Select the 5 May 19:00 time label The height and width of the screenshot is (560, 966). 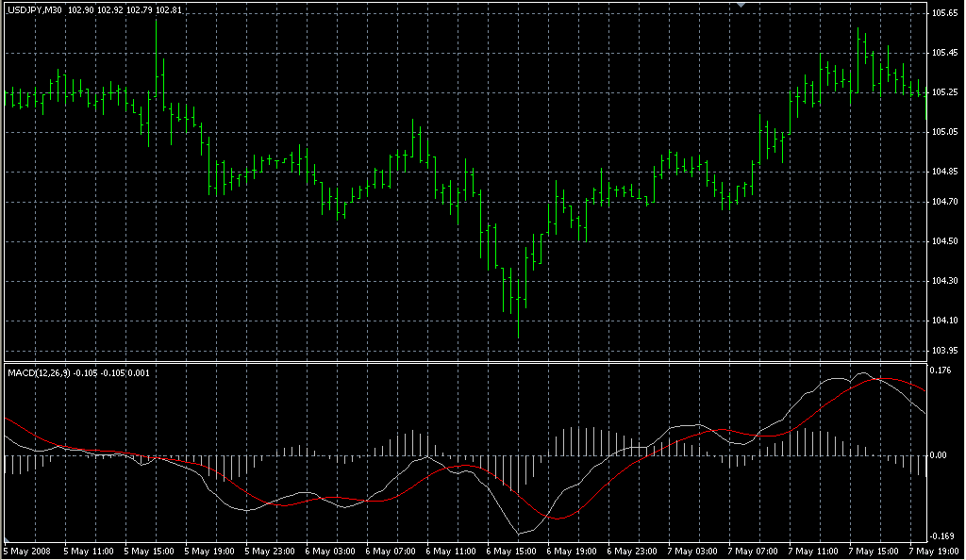(208, 551)
